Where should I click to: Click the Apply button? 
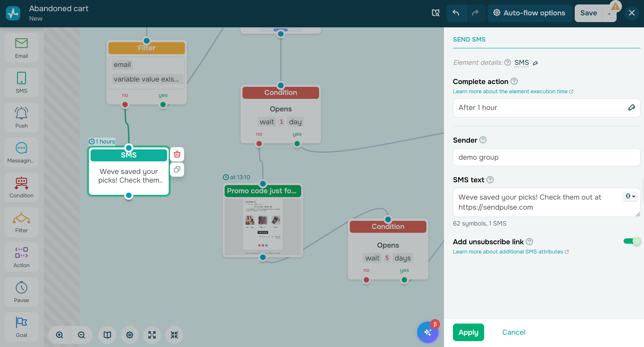pyautogui.click(x=468, y=332)
